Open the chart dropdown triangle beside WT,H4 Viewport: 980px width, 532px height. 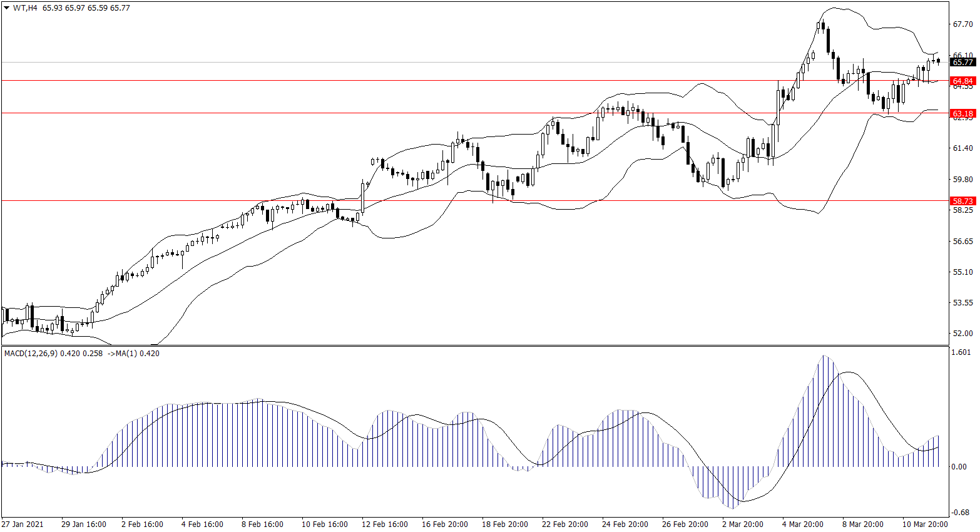pyautogui.click(x=7, y=8)
